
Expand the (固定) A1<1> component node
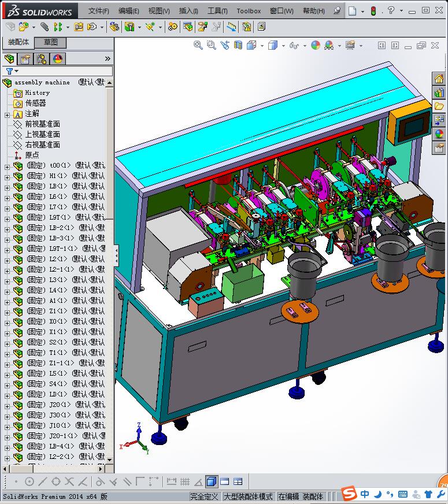[7, 302]
